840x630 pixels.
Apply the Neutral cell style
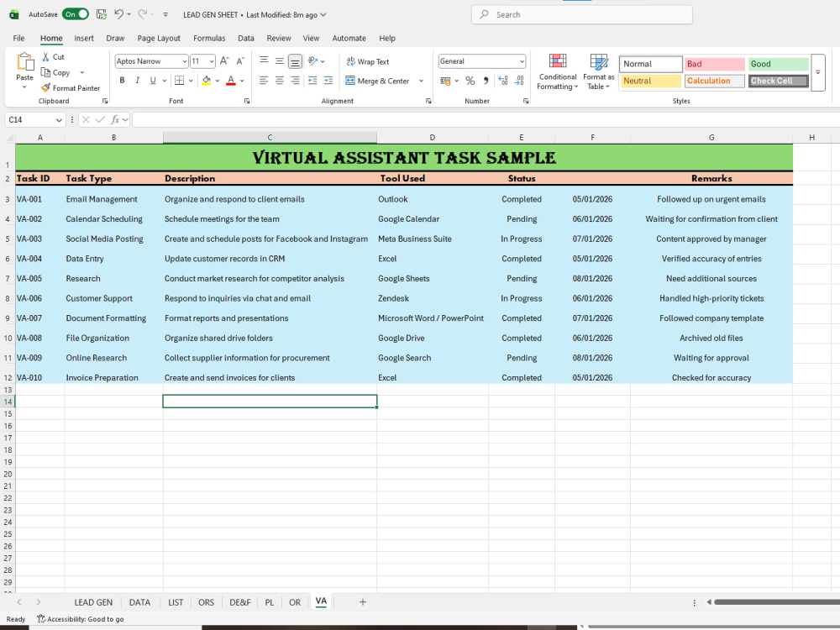point(651,81)
